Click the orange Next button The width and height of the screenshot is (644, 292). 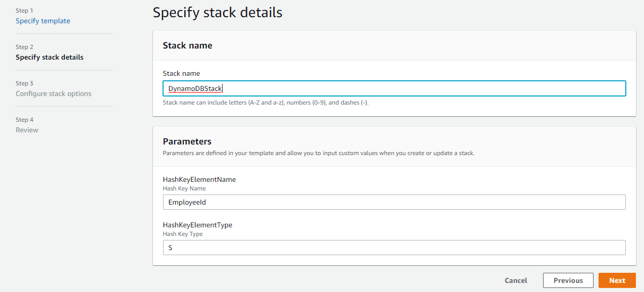(617, 280)
